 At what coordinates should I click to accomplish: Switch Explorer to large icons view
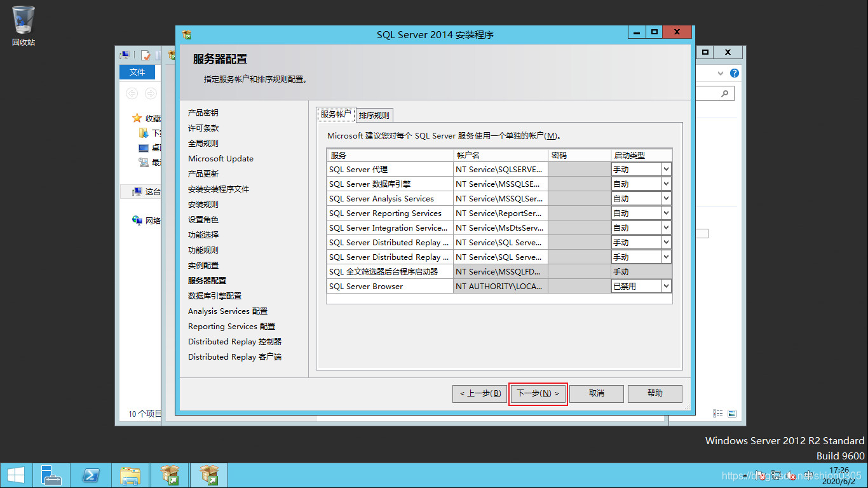tap(732, 413)
